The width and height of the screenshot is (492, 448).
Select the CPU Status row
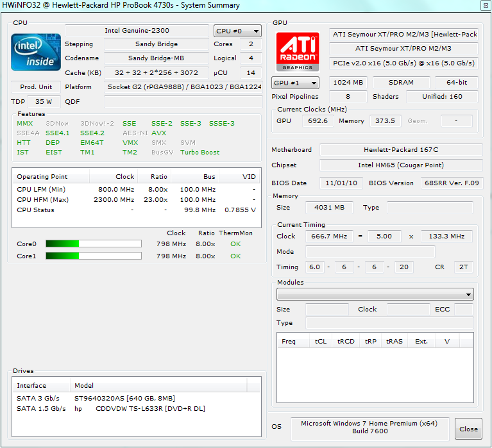[136, 210]
